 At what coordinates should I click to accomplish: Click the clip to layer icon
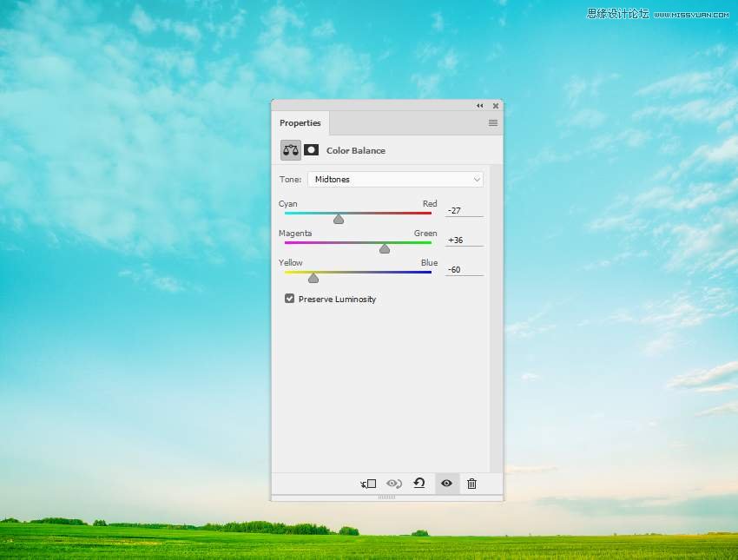pyautogui.click(x=368, y=484)
